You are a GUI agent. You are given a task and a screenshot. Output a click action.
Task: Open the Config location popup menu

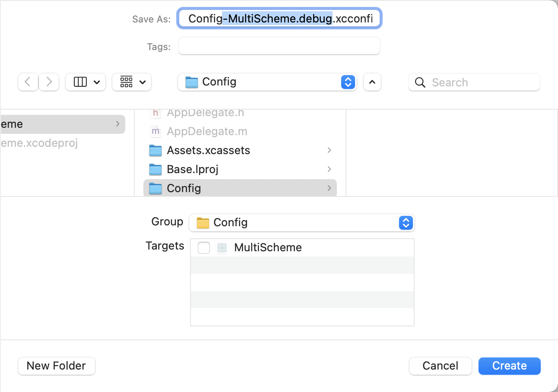tap(267, 82)
